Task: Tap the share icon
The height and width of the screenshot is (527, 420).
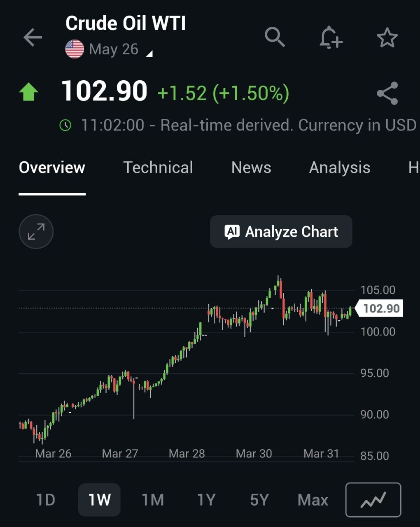Action: point(387,93)
